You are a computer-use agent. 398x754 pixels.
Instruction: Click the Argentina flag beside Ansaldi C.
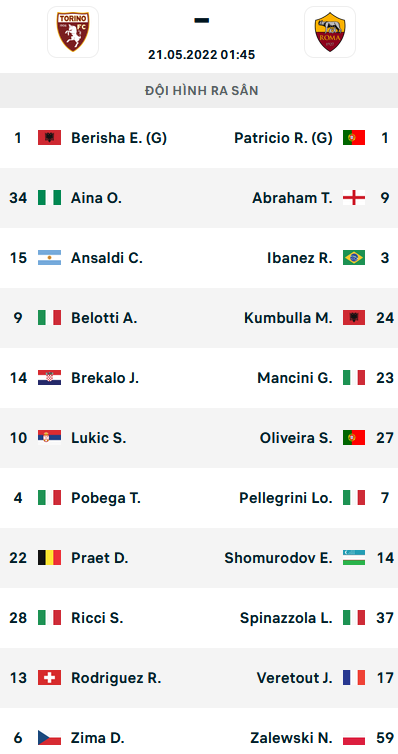[50, 258]
